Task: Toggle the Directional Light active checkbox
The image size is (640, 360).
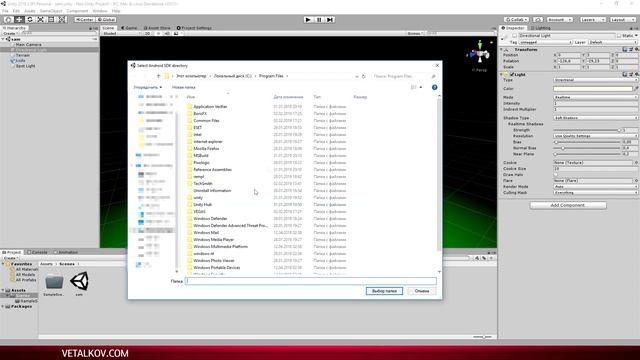Action: pyautogui.click(x=514, y=36)
